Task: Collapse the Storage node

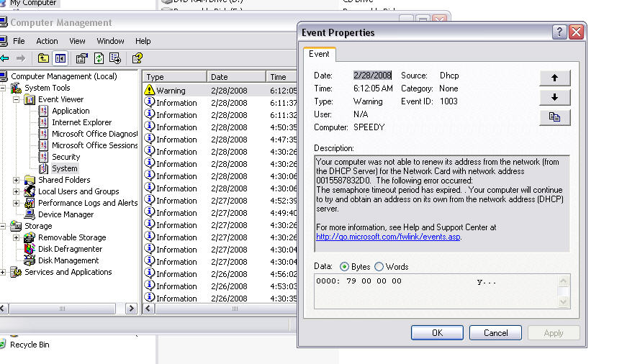Action: point(3,226)
